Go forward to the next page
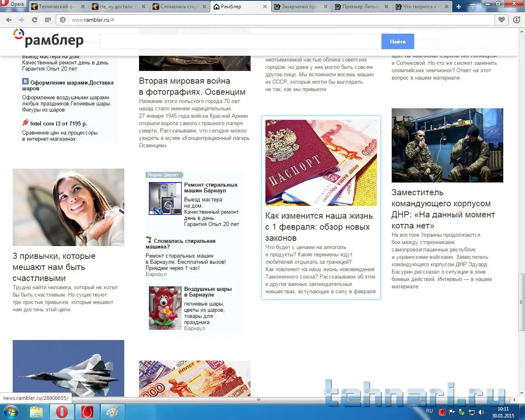The width and height of the screenshot is (525, 420). click(21, 20)
